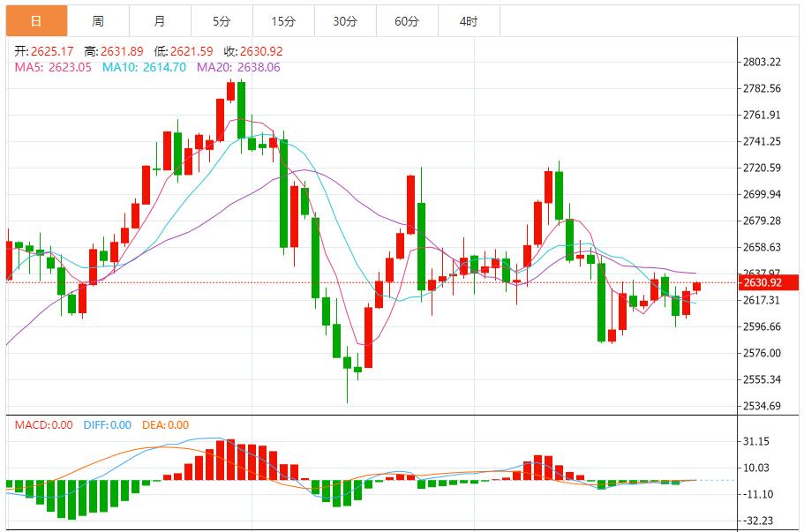The width and height of the screenshot is (804, 532).
Task: Open the 5分 five-minute chart tab
Action: coord(222,21)
